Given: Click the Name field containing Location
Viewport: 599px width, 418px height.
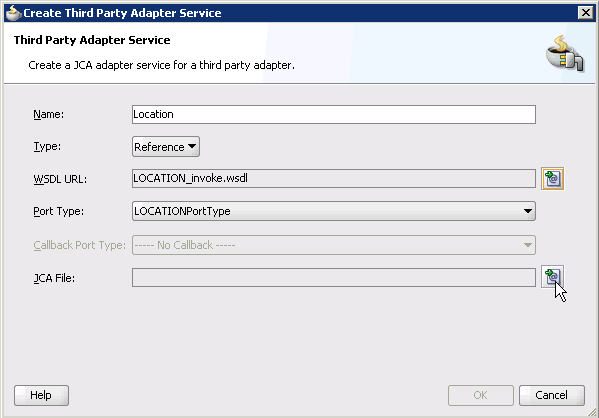Looking at the screenshot, I should click(x=333, y=114).
